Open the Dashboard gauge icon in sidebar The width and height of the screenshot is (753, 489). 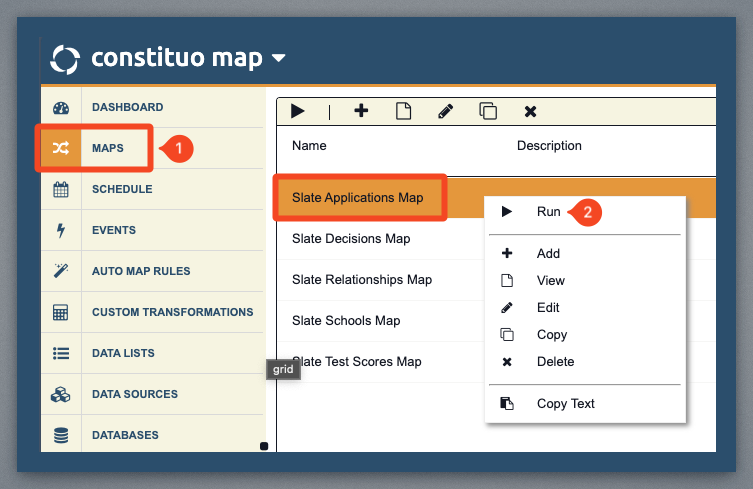tap(61, 108)
